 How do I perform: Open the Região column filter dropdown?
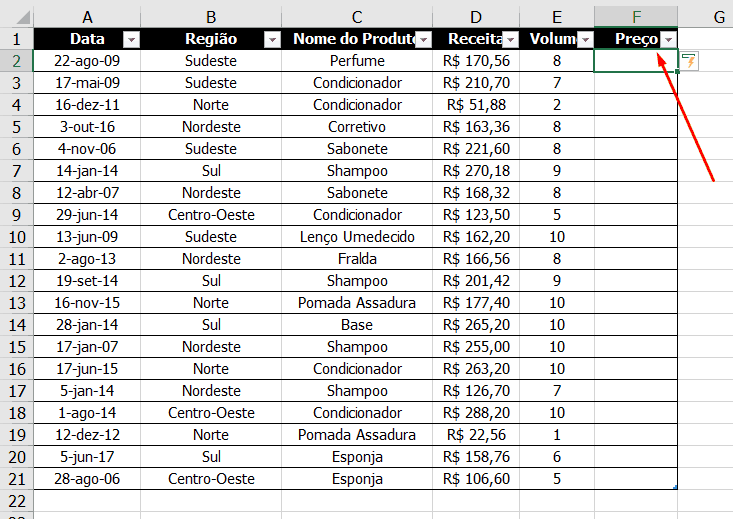click(271, 39)
